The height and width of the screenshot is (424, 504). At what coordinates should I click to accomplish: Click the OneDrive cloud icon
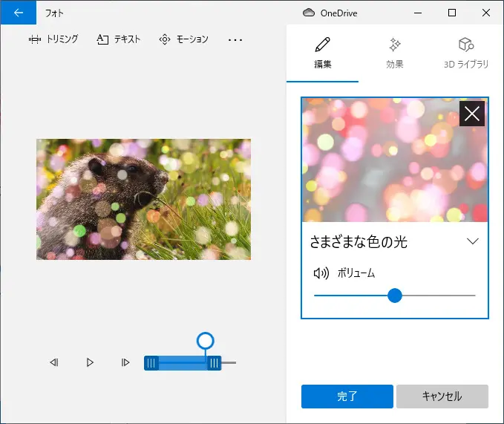coord(309,13)
